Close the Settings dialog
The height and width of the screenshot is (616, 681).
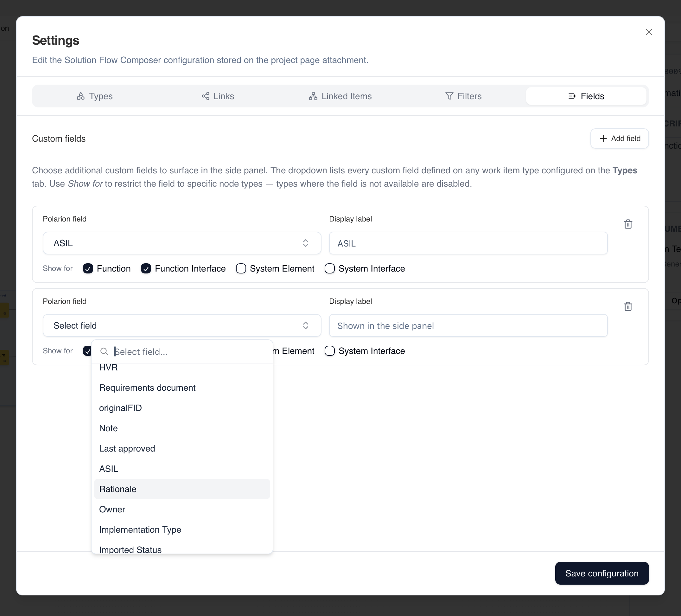coord(649,32)
